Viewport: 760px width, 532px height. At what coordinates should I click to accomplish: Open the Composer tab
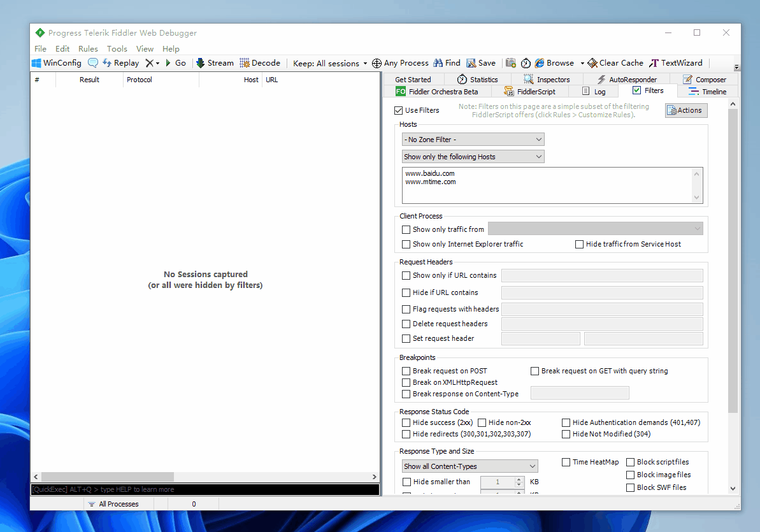(705, 80)
